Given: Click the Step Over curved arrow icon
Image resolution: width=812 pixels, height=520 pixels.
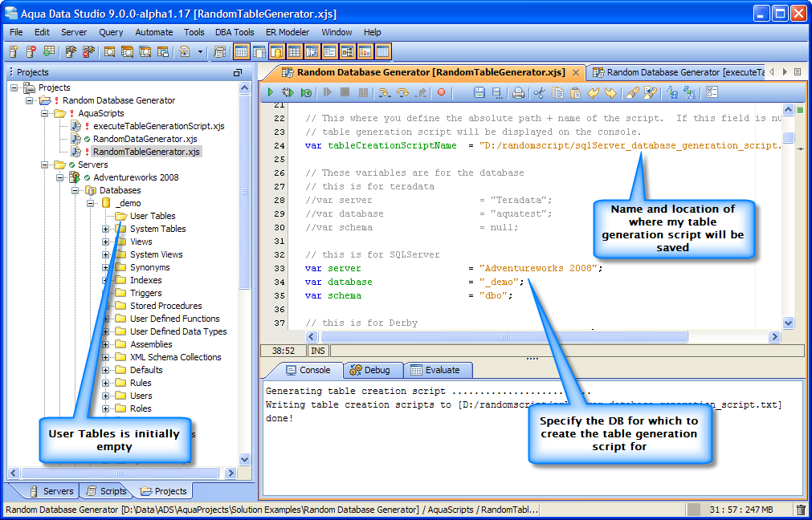Looking at the screenshot, I should click(402, 92).
